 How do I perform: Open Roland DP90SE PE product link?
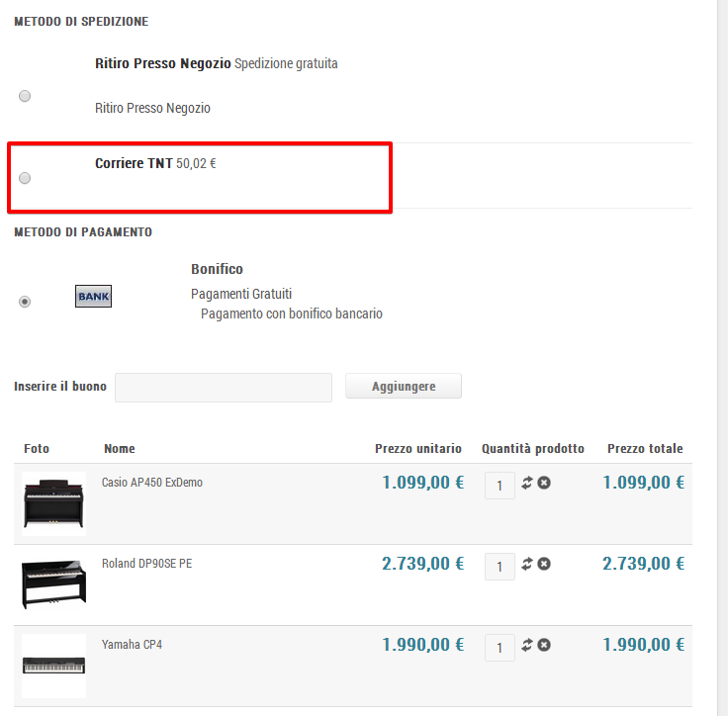pos(149,564)
